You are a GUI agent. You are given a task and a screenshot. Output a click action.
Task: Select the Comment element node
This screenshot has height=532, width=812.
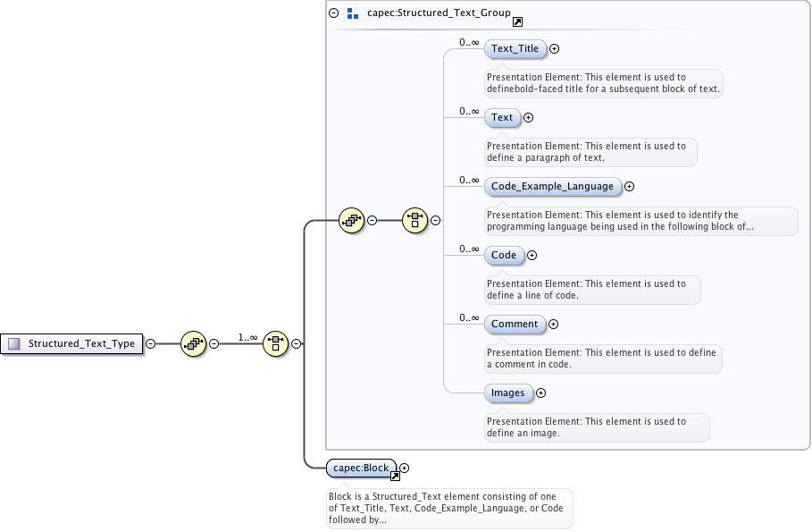[514, 324]
